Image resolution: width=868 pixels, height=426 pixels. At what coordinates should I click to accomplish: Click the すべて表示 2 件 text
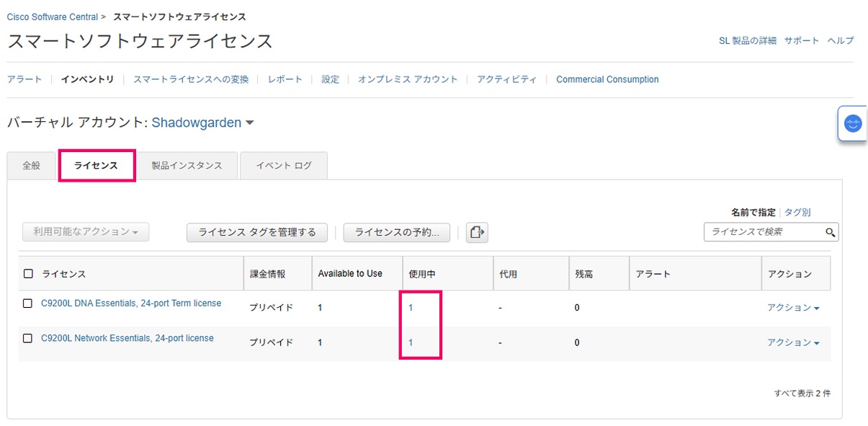(x=802, y=393)
